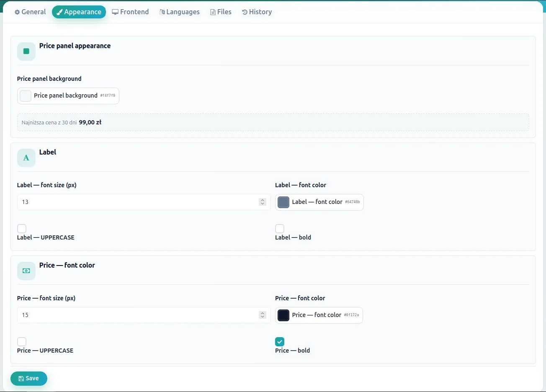
Task: Switch to the Appearance tab
Action: tap(79, 12)
